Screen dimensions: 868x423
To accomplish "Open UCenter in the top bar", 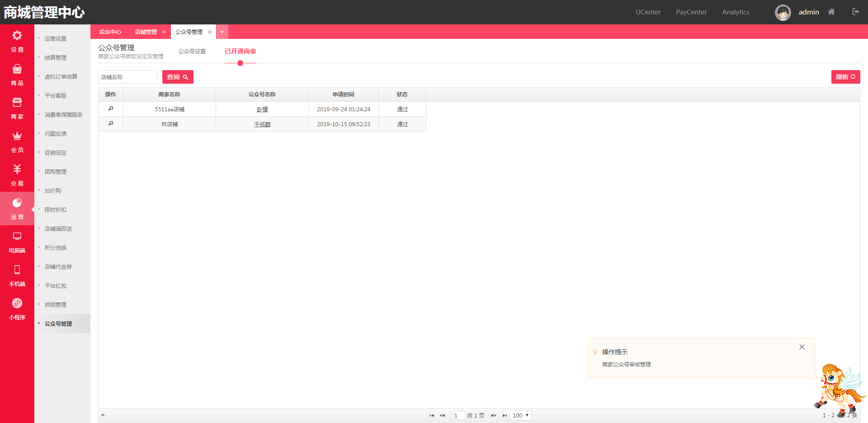I will (648, 12).
